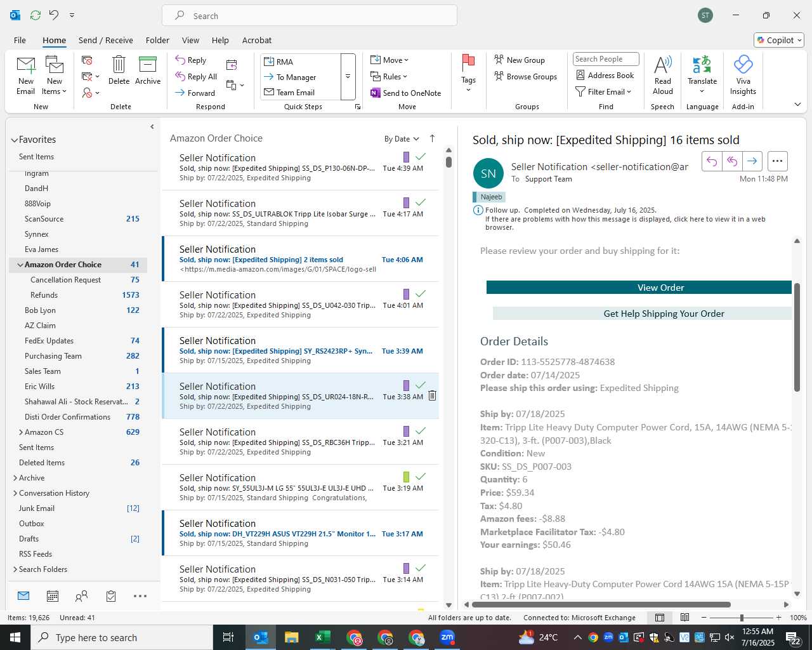Screen dimensions: 812x650
Task: Open More actions in reading pane
Action: [x=778, y=161]
